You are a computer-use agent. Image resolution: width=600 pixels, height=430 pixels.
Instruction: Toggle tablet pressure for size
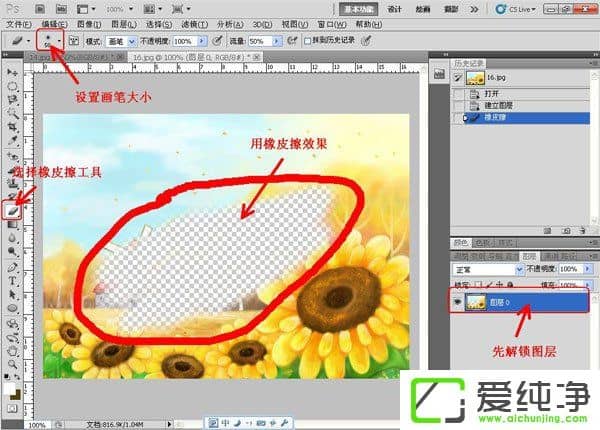tap(366, 41)
